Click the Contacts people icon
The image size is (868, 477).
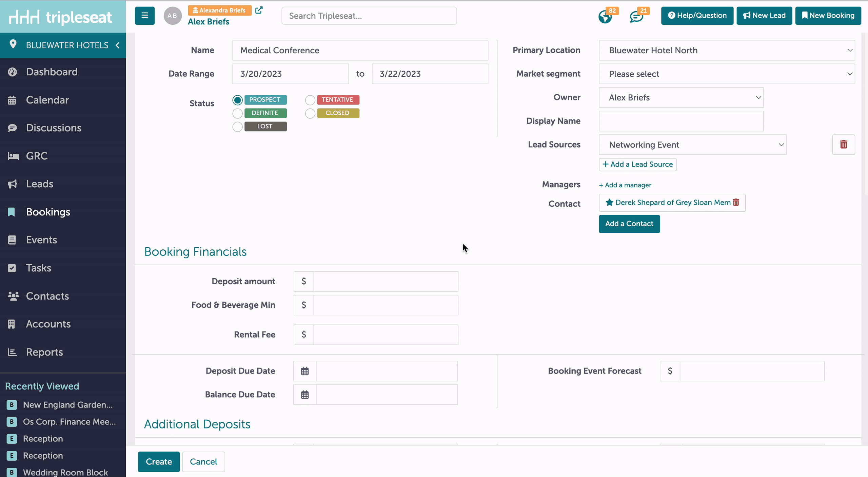pyautogui.click(x=13, y=296)
